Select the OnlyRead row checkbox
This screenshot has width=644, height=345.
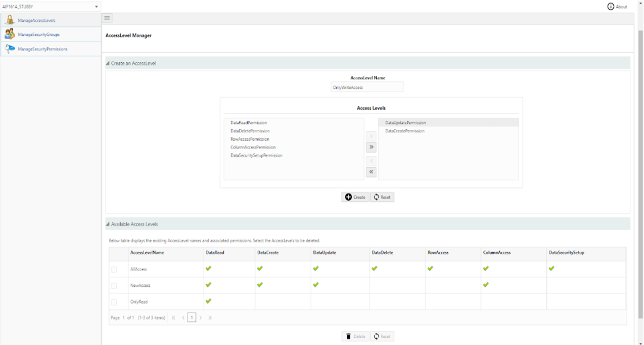114,302
